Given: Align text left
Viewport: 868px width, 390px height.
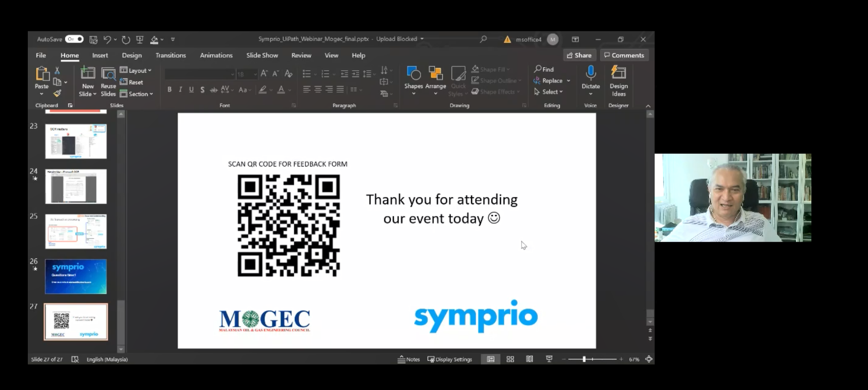Looking at the screenshot, I should tap(306, 90).
